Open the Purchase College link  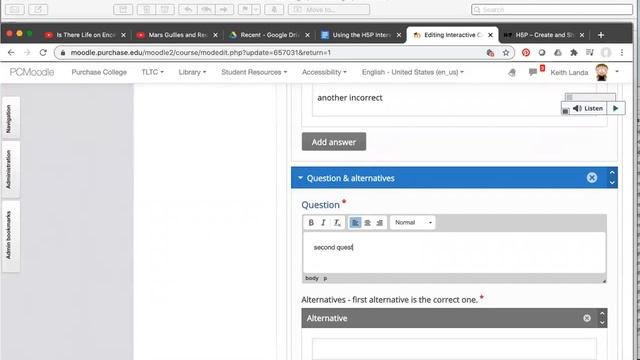click(x=99, y=72)
